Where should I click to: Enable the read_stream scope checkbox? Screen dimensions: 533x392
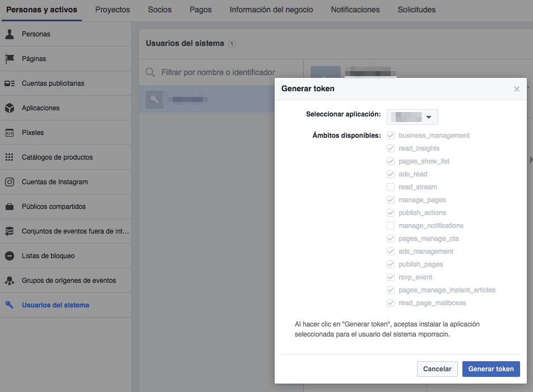tap(390, 187)
